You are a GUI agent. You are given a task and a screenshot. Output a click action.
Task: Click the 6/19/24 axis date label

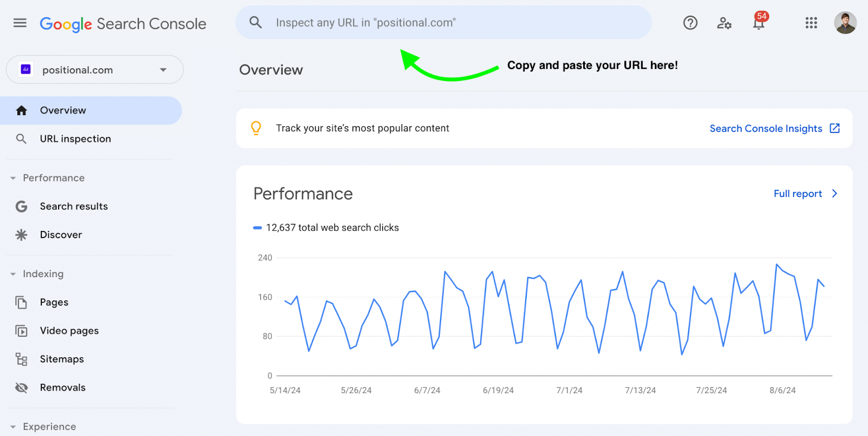pos(498,390)
